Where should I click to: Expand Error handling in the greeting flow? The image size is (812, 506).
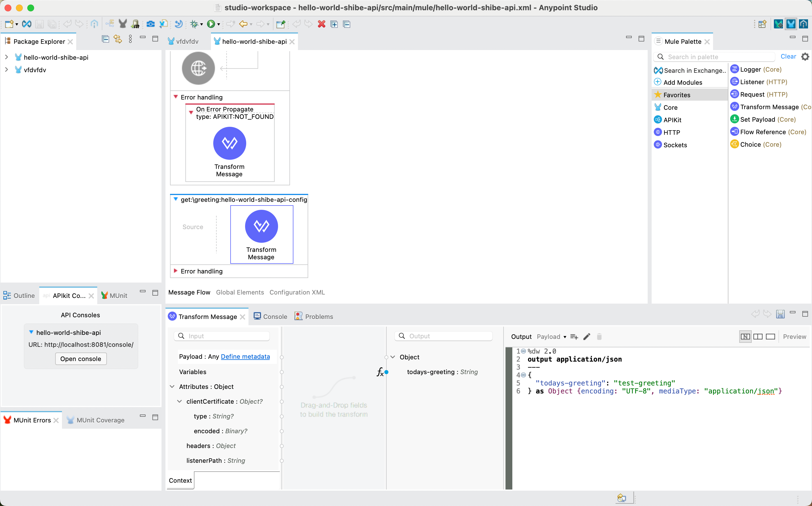click(x=175, y=271)
